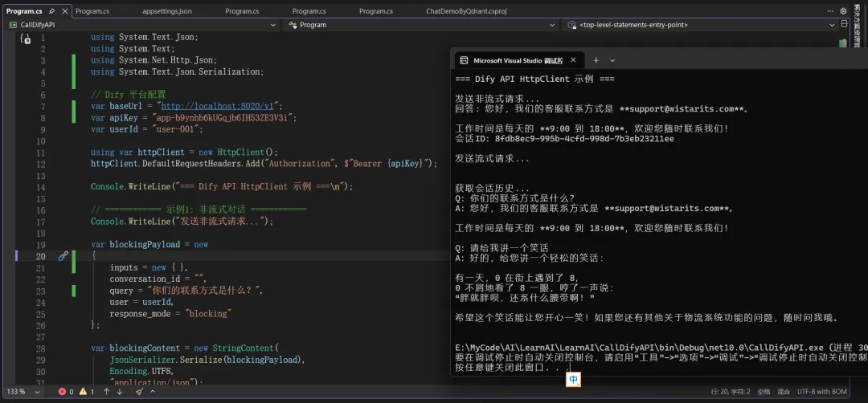Click line number 12 in the gutter
Viewport: 868px width, 403px height.
click(40, 165)
